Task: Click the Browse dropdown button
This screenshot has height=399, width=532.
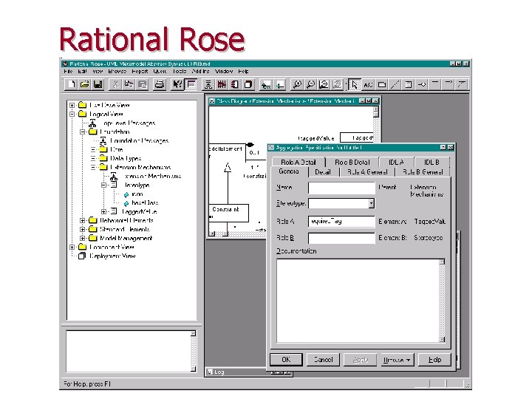Action: tap(396, 360)
